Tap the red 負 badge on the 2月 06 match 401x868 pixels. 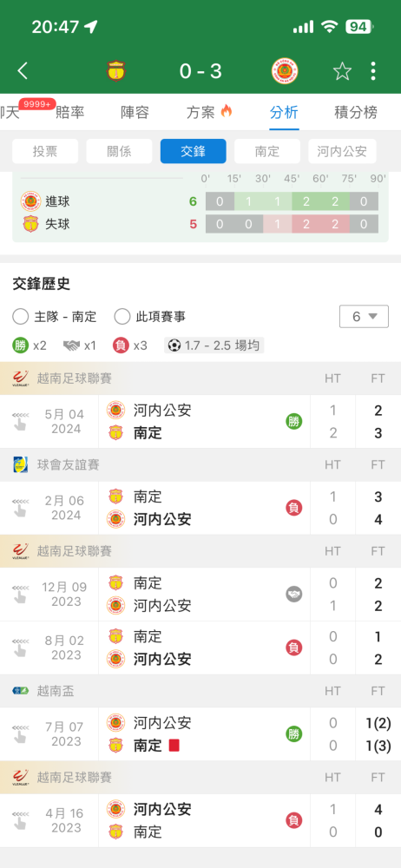point(294,508)
